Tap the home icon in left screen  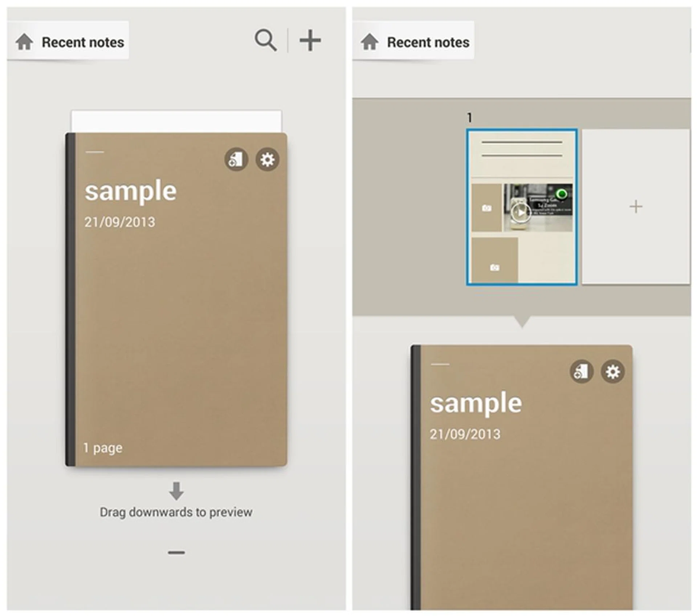click(24, 41)
